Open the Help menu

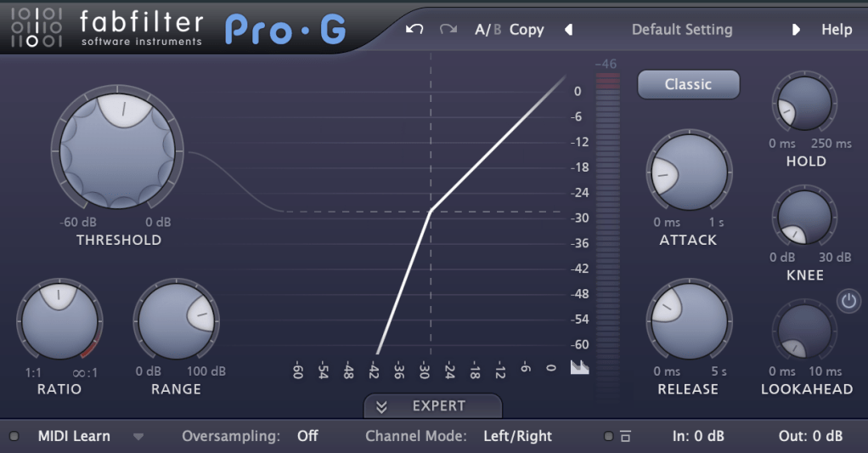[836, 30]
